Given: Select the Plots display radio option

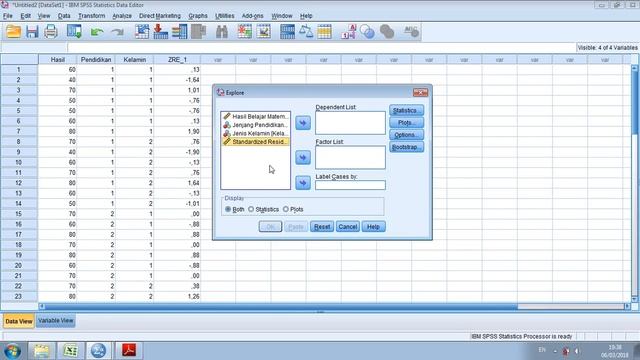Looking at the screenshot, I should coord(286,209).
